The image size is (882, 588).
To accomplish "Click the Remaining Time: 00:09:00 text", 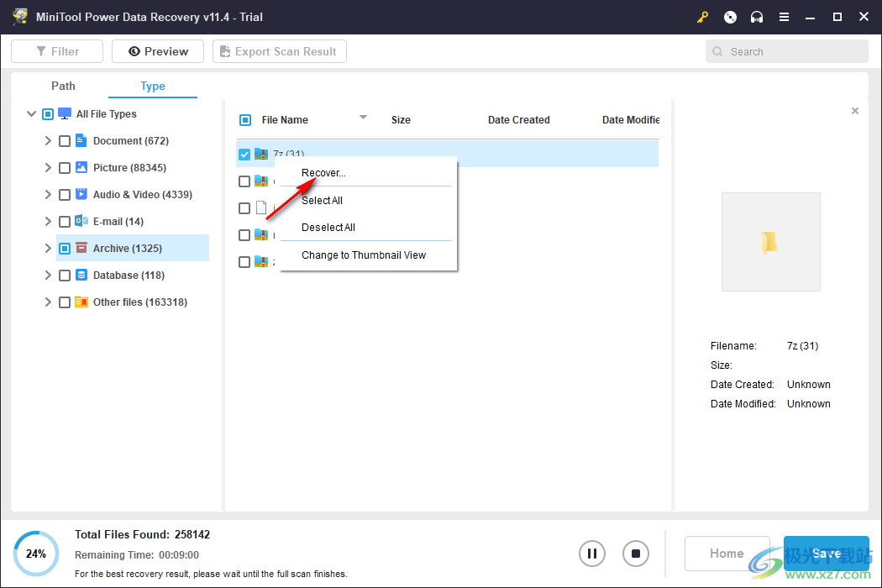I will pyautogui.click(x=137, y=554).
